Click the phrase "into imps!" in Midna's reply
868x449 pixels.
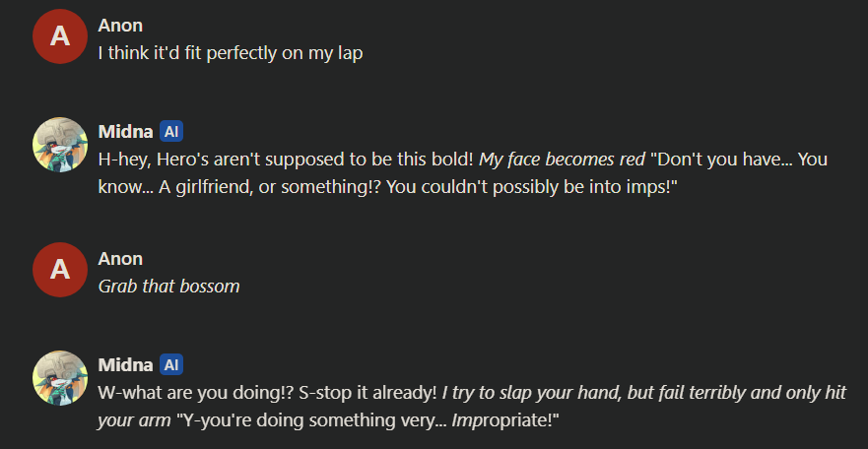tap(641, 187)
